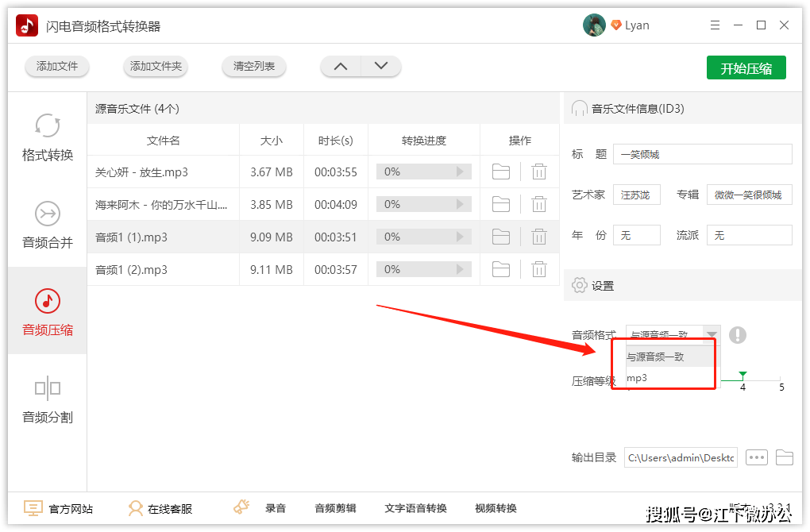Browse output path with the ellipsis button

(756, 457)
